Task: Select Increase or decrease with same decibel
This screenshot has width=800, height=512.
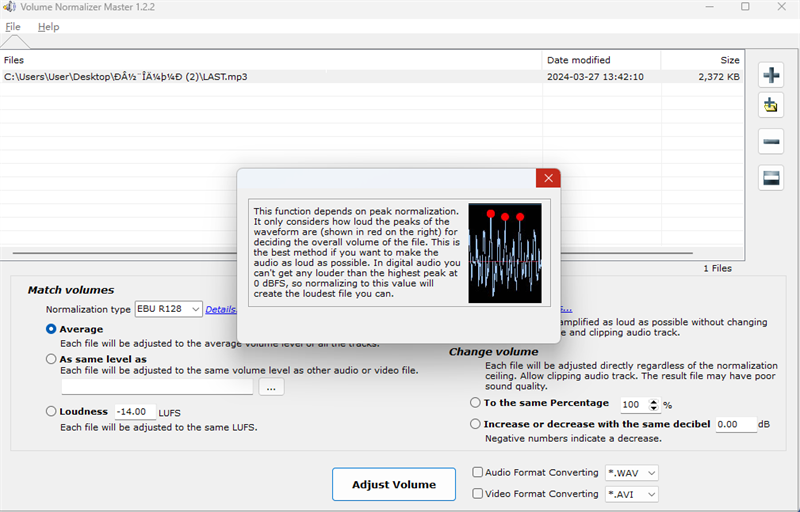Action: coord(475,424)
